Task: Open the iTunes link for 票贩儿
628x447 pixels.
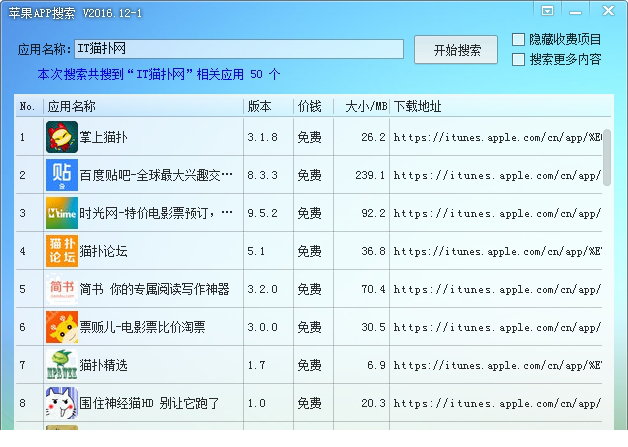Action: click(497, 327)
